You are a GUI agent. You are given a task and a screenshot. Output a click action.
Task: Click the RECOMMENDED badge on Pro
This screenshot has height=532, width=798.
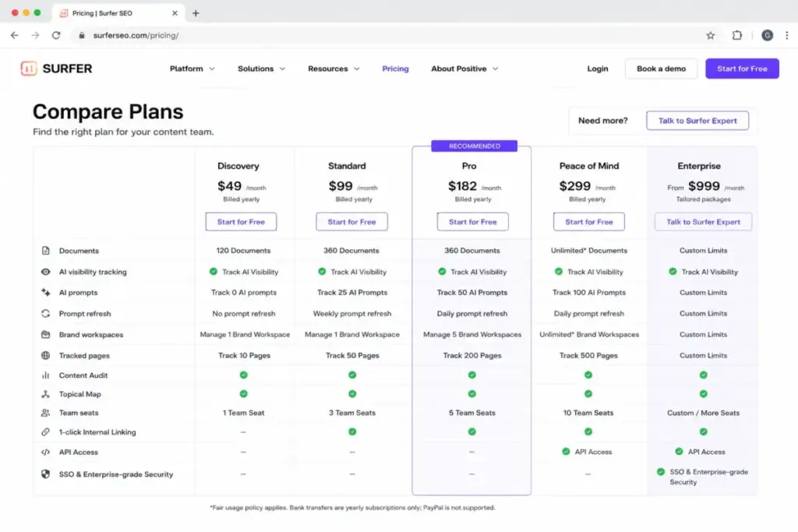[x=475, y=146]
